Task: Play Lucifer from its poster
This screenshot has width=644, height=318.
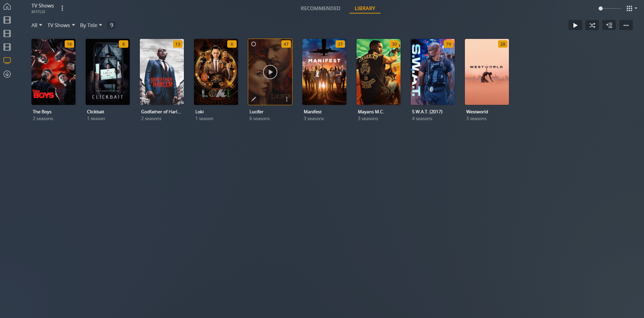Action: [x=270, y=72]
